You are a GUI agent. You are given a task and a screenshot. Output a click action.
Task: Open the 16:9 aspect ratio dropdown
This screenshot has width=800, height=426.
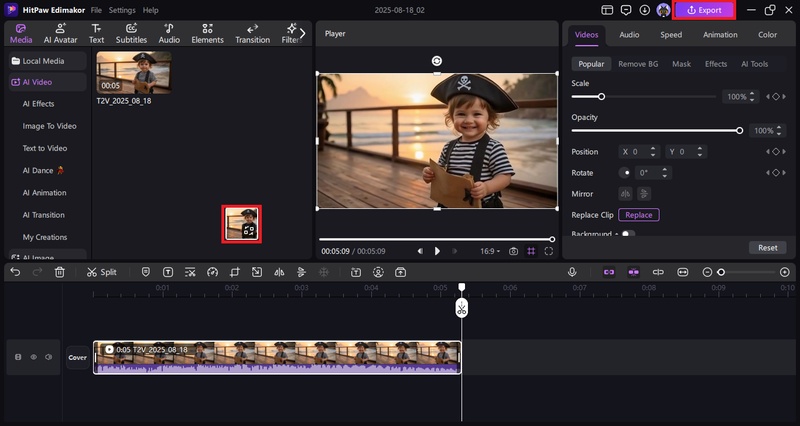pyautogui.click(x=490, y=251)
